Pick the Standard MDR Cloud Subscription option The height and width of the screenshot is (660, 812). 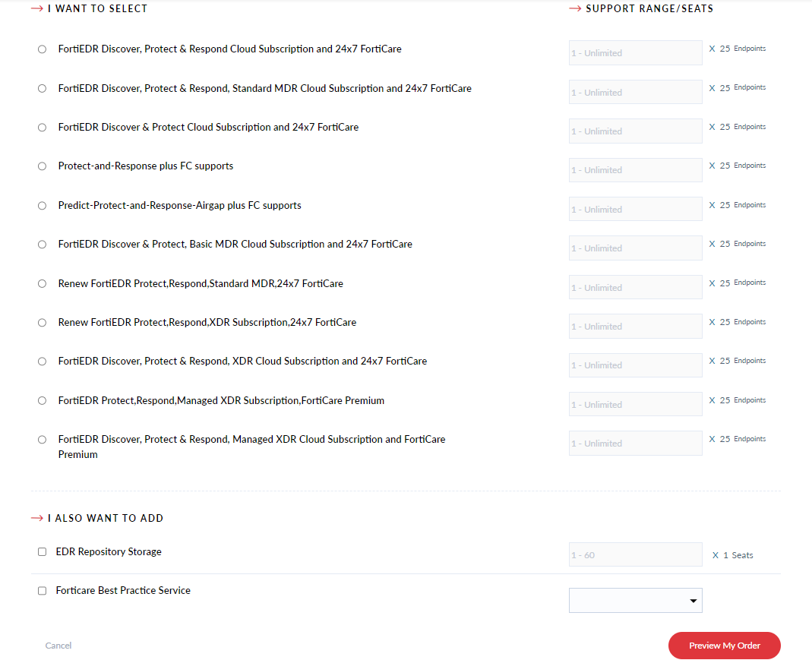click(x=42, y=88)
